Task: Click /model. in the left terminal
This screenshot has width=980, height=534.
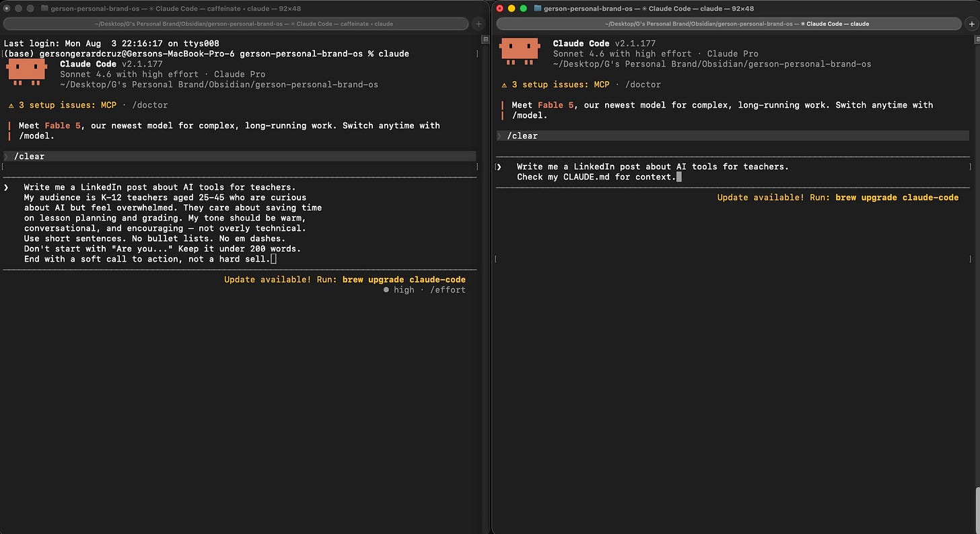Action: coord(36,136)
